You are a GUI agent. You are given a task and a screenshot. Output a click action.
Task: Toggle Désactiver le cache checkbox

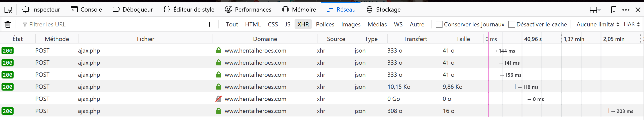(511, 24)
